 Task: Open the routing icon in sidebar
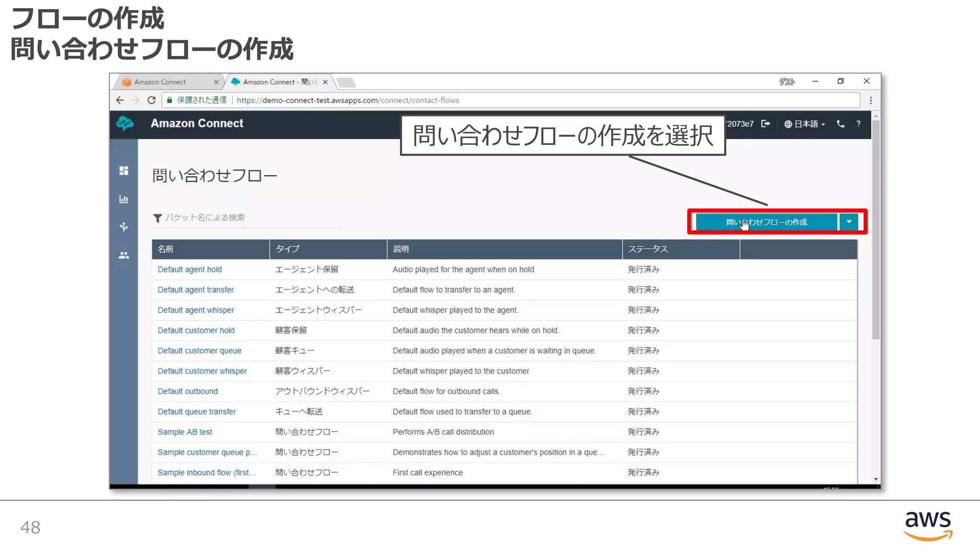(x=123, y=227)
